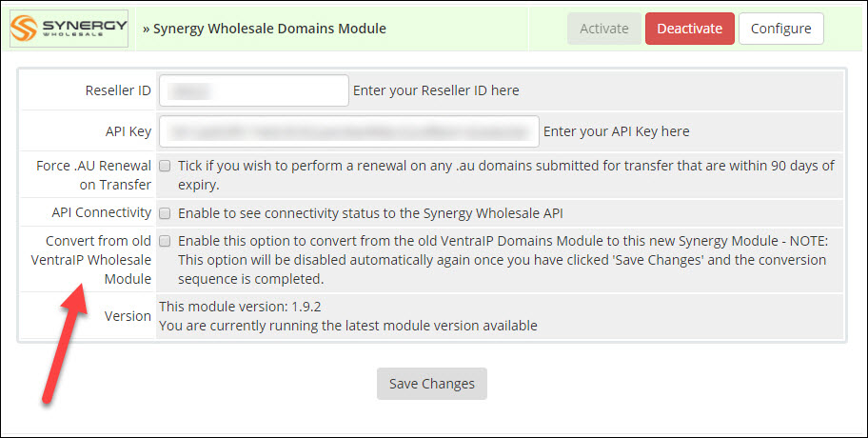This screenshot has height=438, width=868.
Task: Click the Version row label
Action: click(x=128, y=316)
